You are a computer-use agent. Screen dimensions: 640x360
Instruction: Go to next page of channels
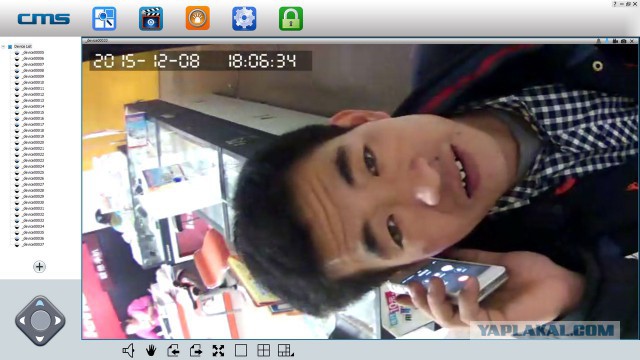click(196, 351)
